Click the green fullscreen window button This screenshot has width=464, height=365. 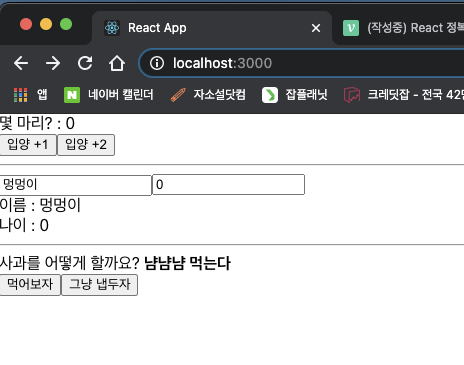tap(66, 24)
